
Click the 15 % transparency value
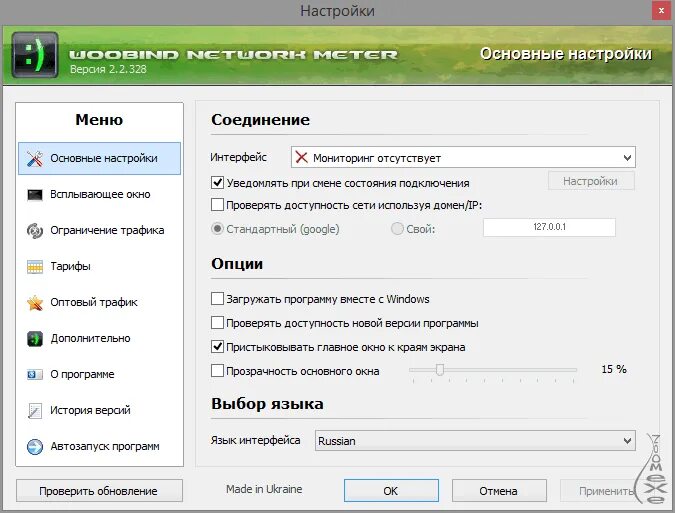(x=614, y=369)
